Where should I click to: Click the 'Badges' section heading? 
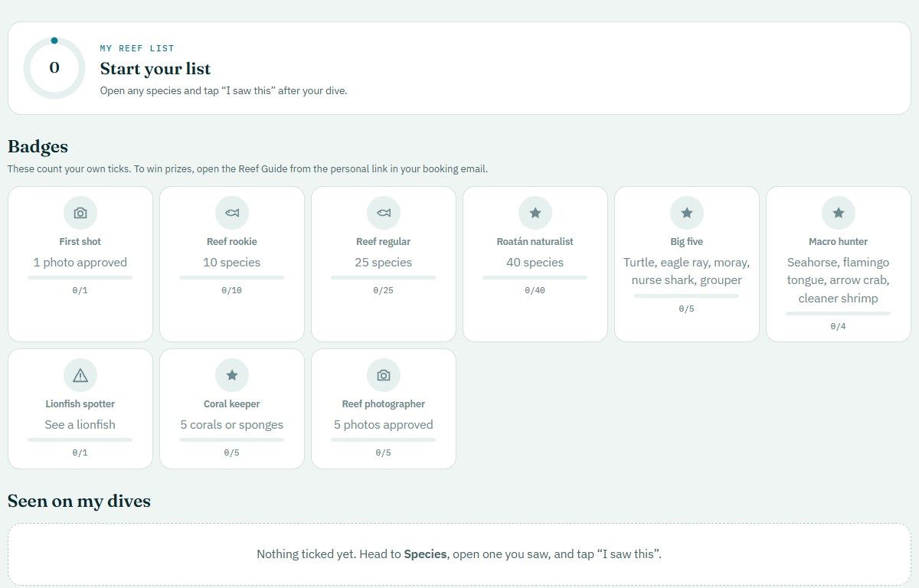click(x=38, y=146)
